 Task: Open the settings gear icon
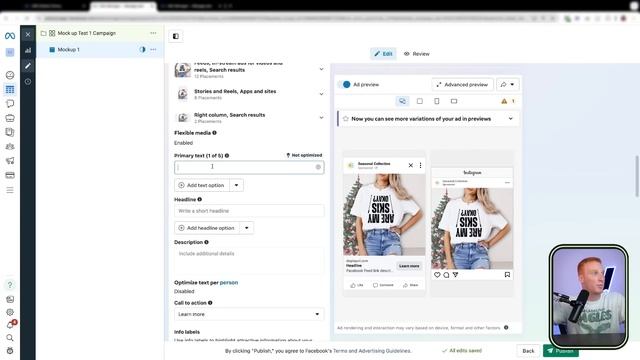pyautogui.click(x=10, y=312)
